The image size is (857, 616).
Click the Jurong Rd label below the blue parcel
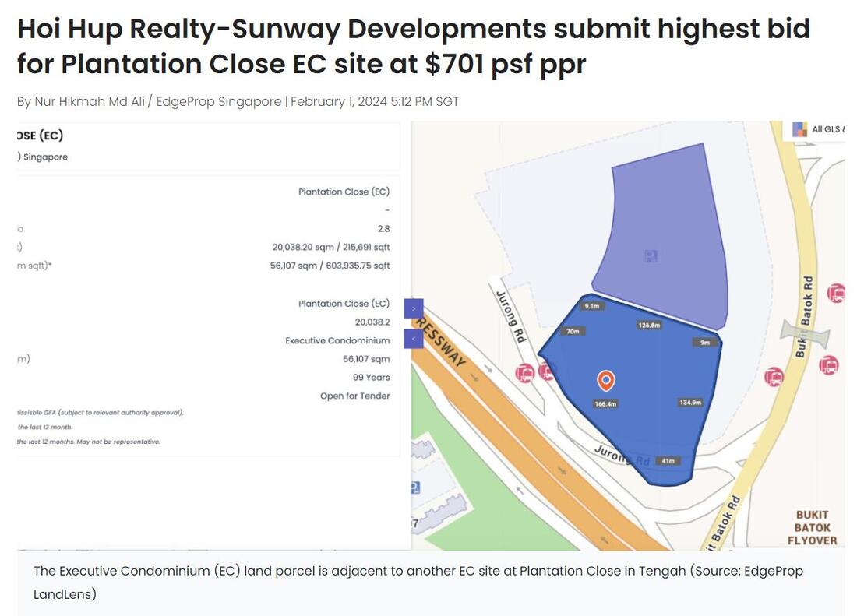point(622,455)
